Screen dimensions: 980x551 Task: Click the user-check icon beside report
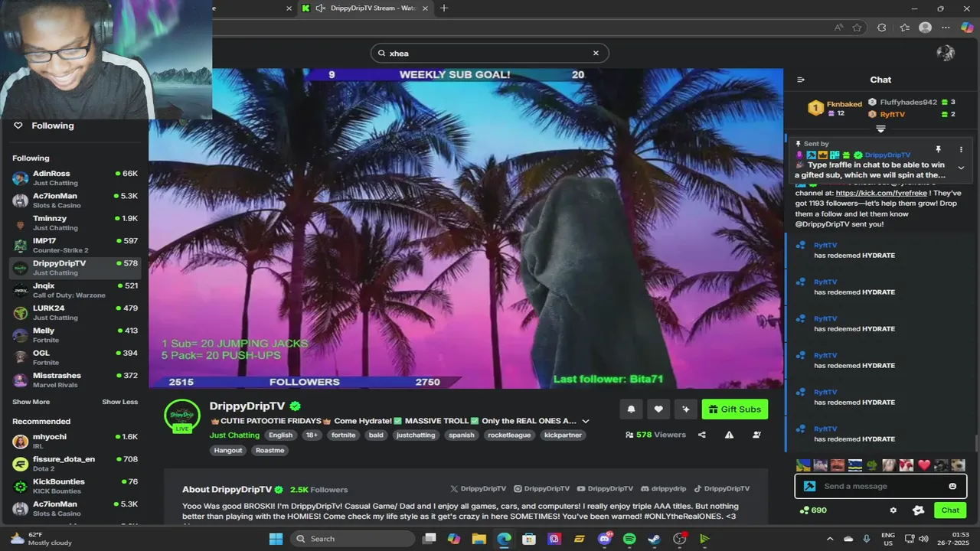756,435
